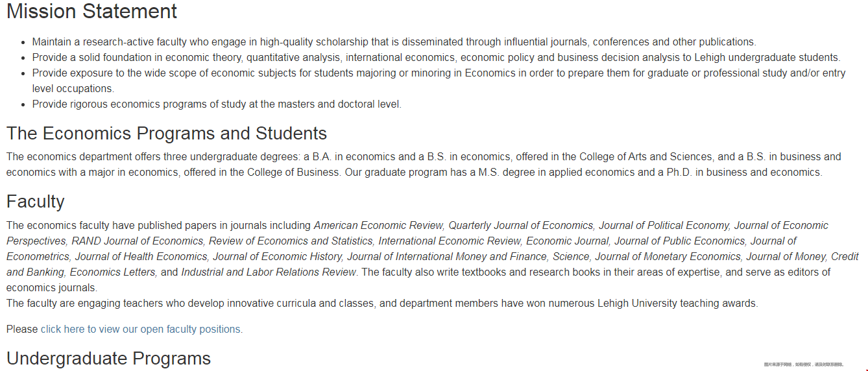Click the Journal of Political Economy text
Screen dimensions: 868x371
664,225
